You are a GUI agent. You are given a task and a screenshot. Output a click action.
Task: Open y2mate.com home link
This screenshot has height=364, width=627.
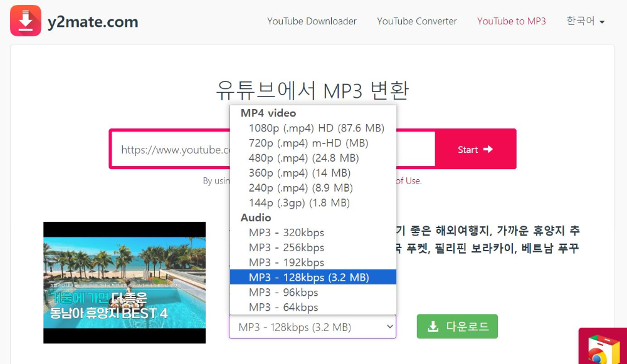93,21
